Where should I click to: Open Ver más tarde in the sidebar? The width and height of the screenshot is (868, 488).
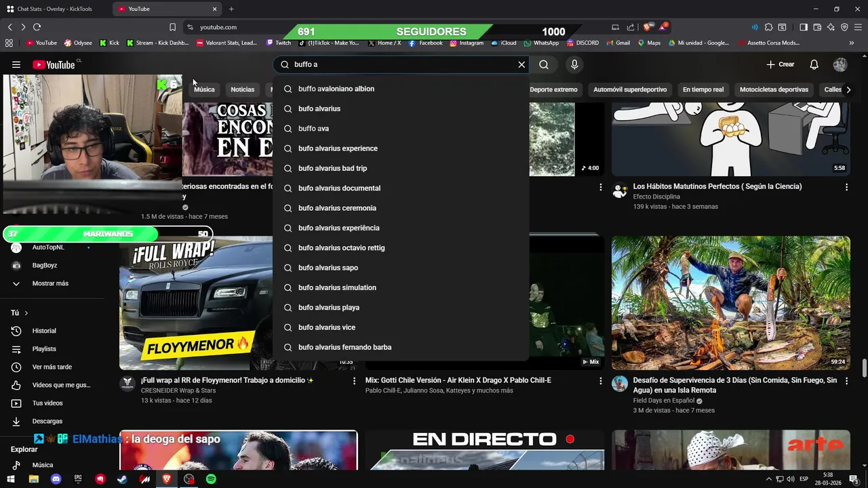pyautogui.click(x=51, y=367)
